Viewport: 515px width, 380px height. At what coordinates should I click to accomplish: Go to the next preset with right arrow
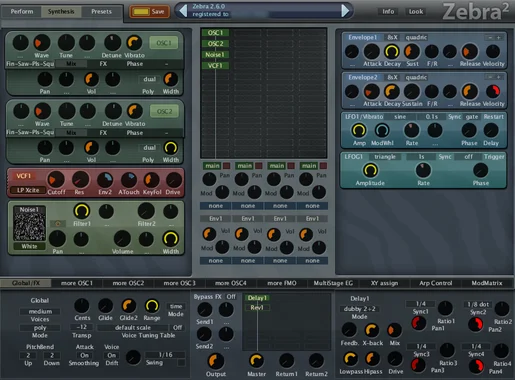click(x=345, y=11)
